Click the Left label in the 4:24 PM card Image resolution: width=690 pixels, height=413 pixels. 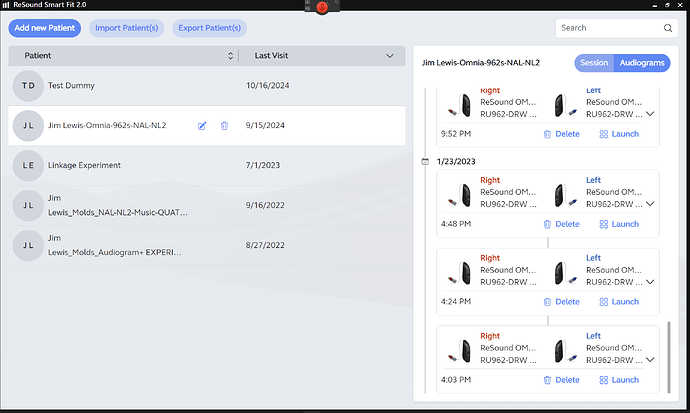(x=593, y=258)
